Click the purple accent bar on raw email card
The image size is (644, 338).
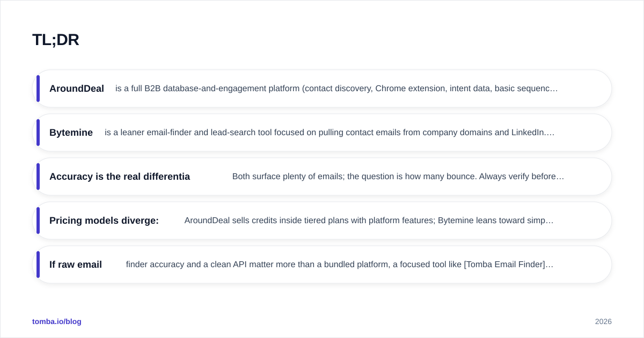(38, 264)
